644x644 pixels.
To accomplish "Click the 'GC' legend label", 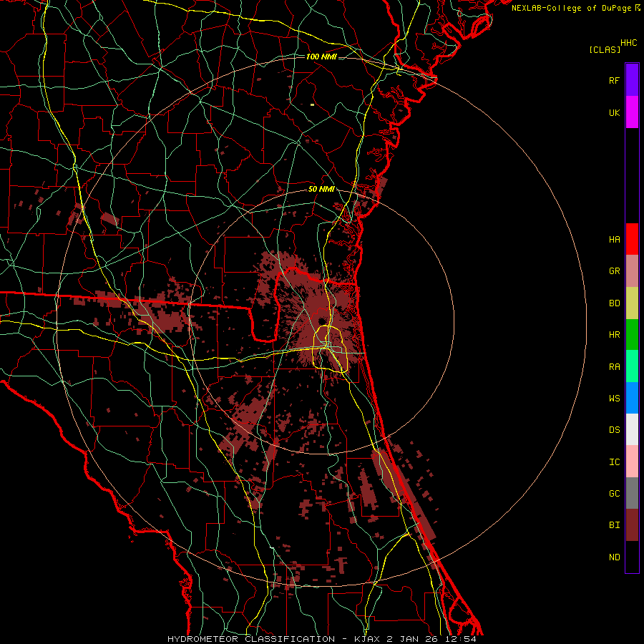I will 614,494.
